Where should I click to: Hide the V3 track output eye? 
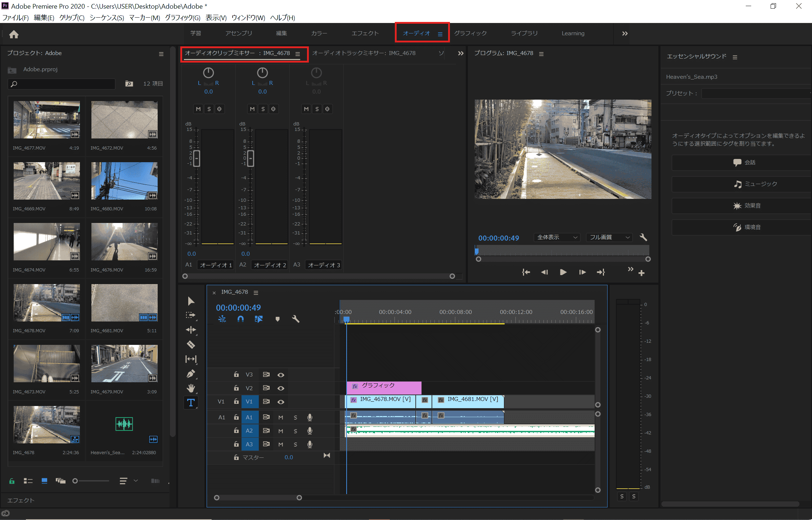click(281, 375)
